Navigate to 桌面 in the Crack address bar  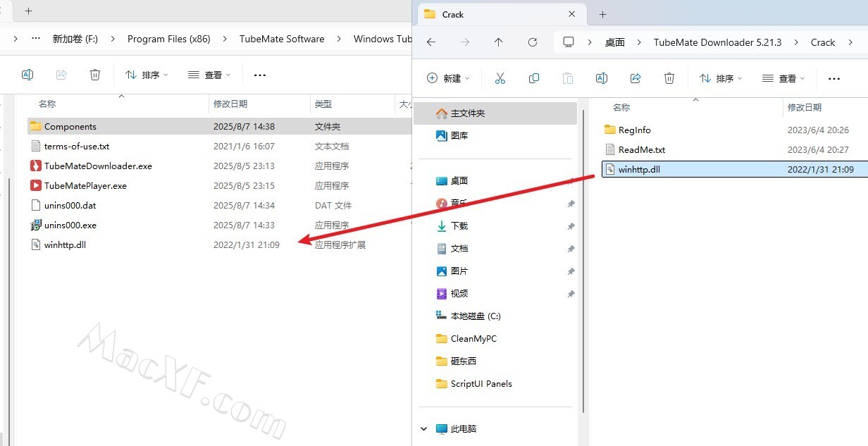(615, 42)
